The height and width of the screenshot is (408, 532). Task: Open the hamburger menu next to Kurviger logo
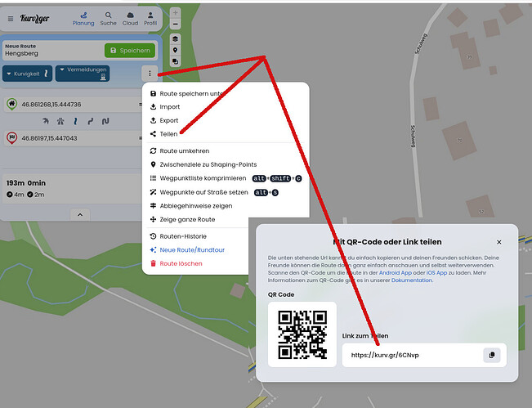click(x=11, y=19)
